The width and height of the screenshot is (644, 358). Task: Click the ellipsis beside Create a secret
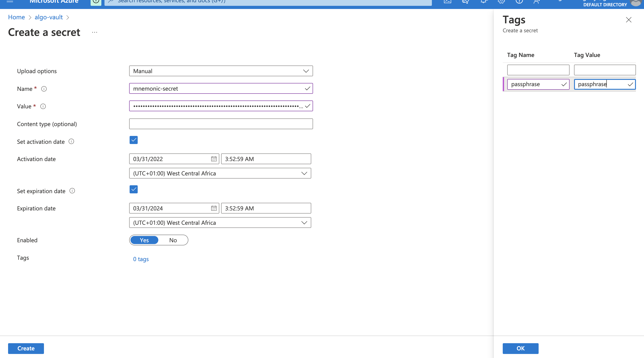pyautogui.click(x=94, y=32)
